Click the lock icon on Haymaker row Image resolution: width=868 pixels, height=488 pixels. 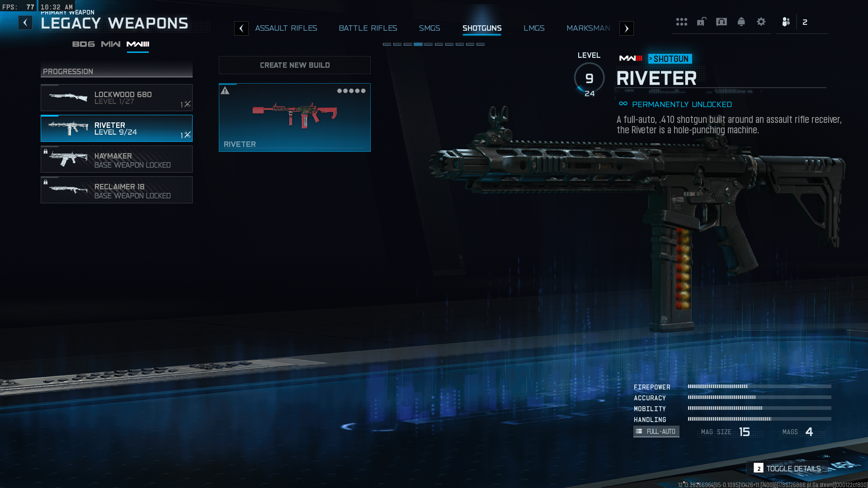tap(46, 151)
